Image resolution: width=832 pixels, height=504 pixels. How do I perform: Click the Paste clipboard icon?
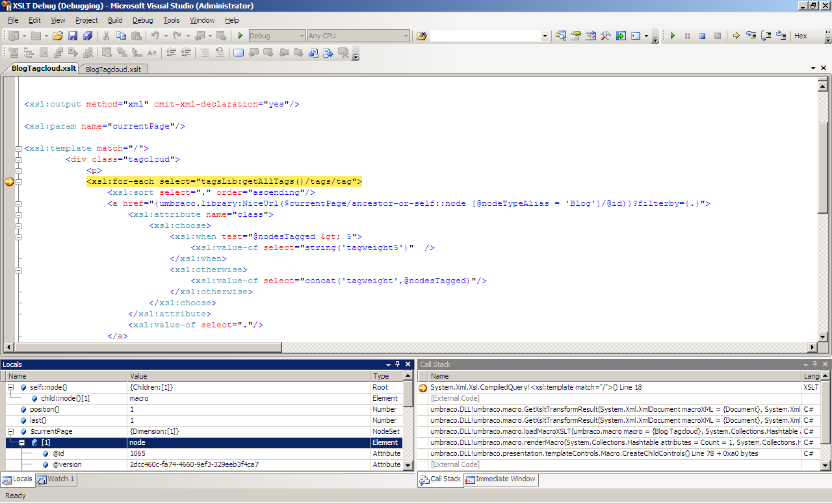pyautogui.click(x=136, y=36)
